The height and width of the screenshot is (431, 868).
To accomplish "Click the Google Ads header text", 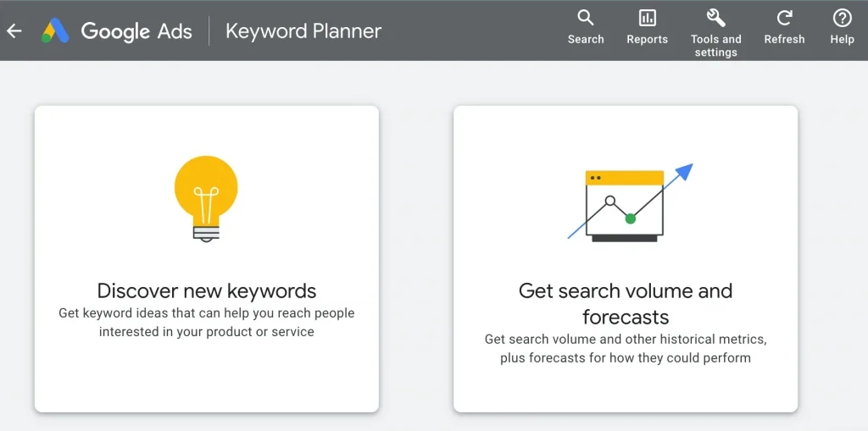I will tap(136, 31).
